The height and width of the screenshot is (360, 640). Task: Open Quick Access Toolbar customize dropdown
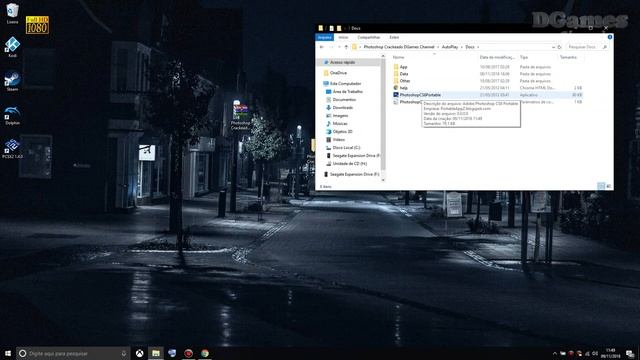pos(345,28)
